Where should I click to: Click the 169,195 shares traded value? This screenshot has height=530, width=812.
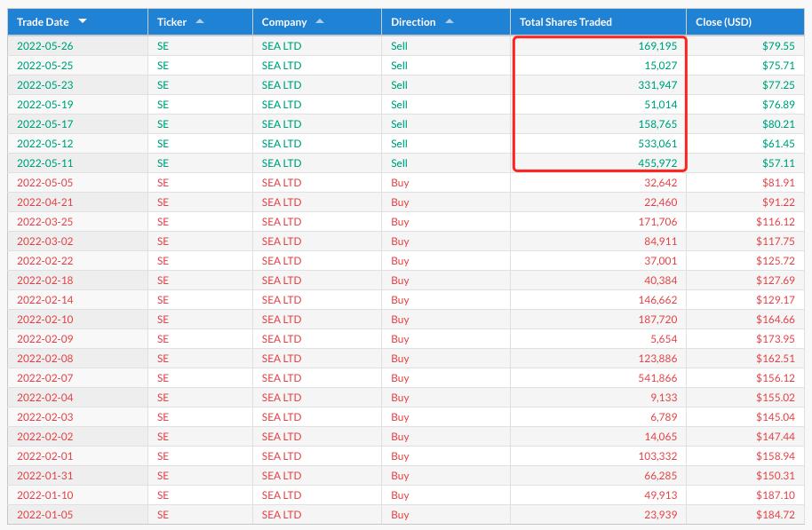click(651, 46)
